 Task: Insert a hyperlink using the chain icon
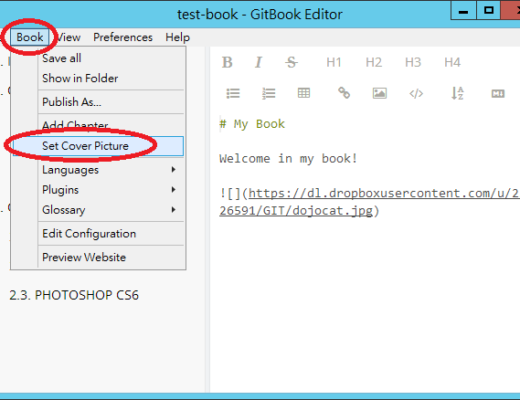tap(344, 93)
